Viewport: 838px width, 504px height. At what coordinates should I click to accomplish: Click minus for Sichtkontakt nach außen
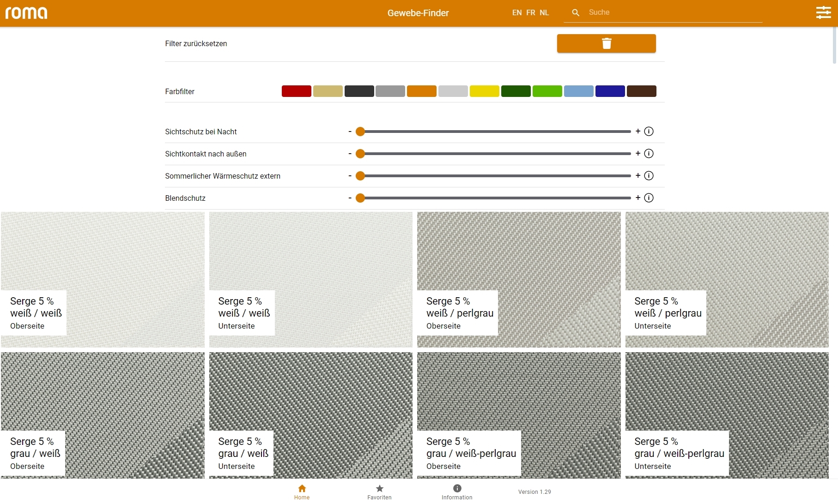350,154
